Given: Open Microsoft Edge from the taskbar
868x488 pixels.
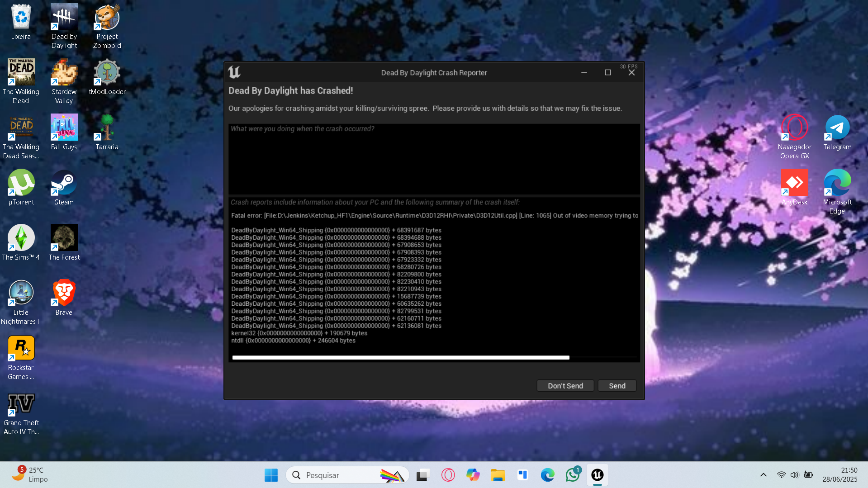Looking at the screenshot, I should [x=547, y=475].
